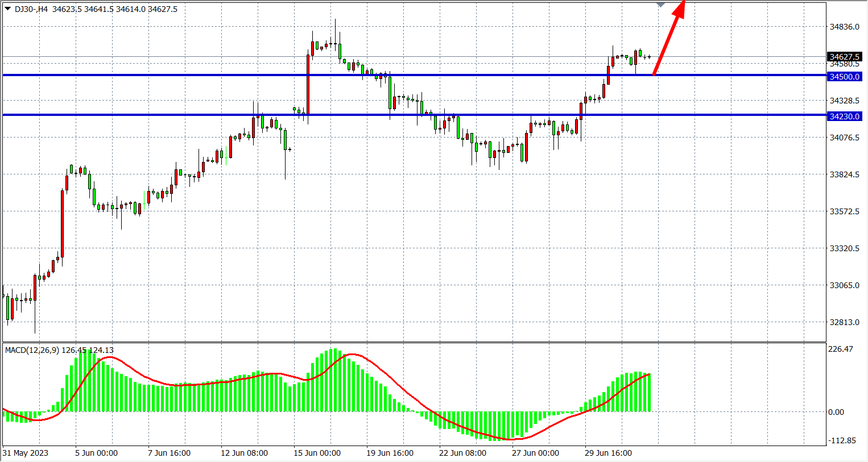Click the 31 May 2023 time axis label
868x462 pixels.
point(26,453)
